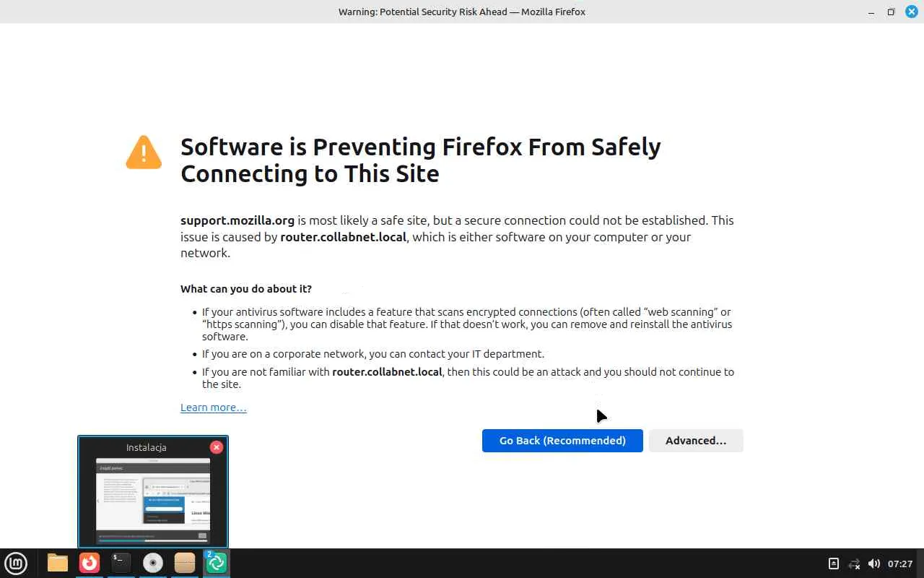Open the removable drives eject tray icon
Image resolution: width=924 pixels, height=578 pixels.
coord(833,564)
